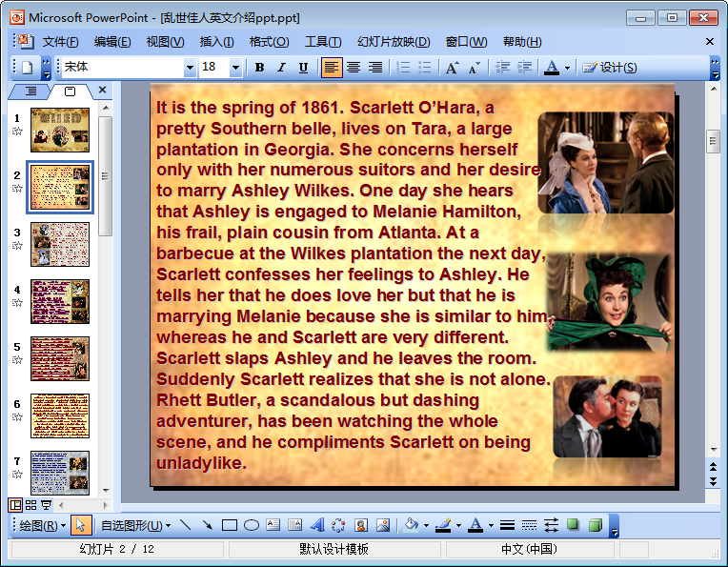Open the font size 18 dropdown
The image size is (728, 567).
236,68
